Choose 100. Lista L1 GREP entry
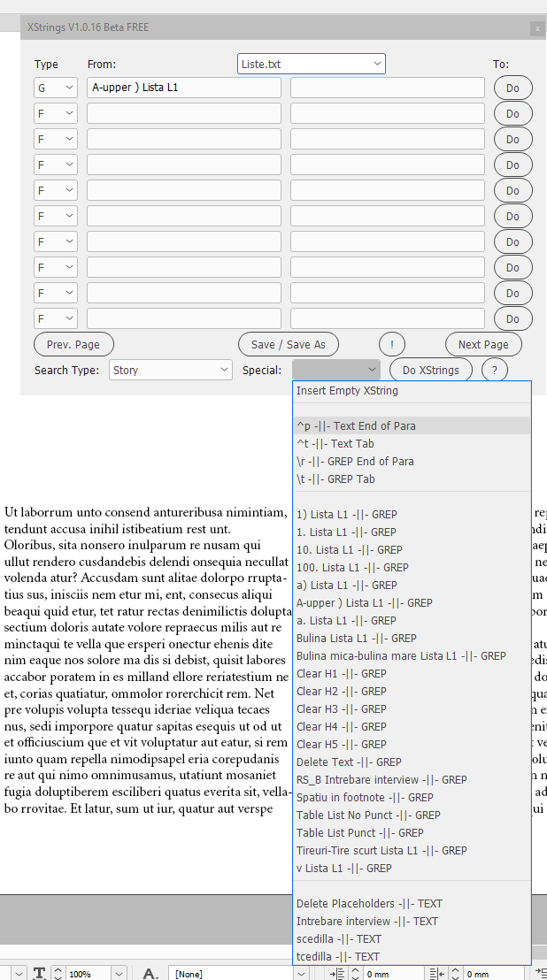 click(412, 568)
